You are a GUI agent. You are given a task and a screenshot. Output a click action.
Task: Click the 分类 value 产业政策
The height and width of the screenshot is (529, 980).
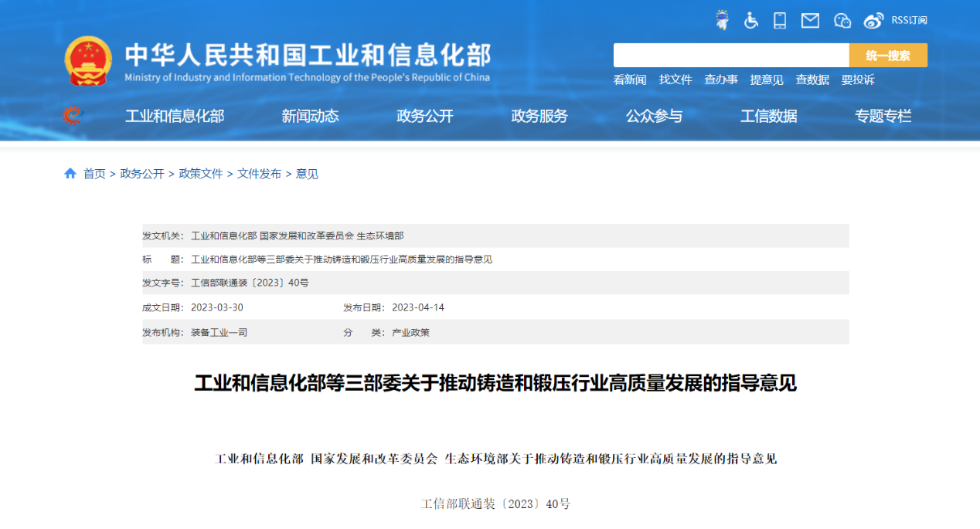coord(410,332)
